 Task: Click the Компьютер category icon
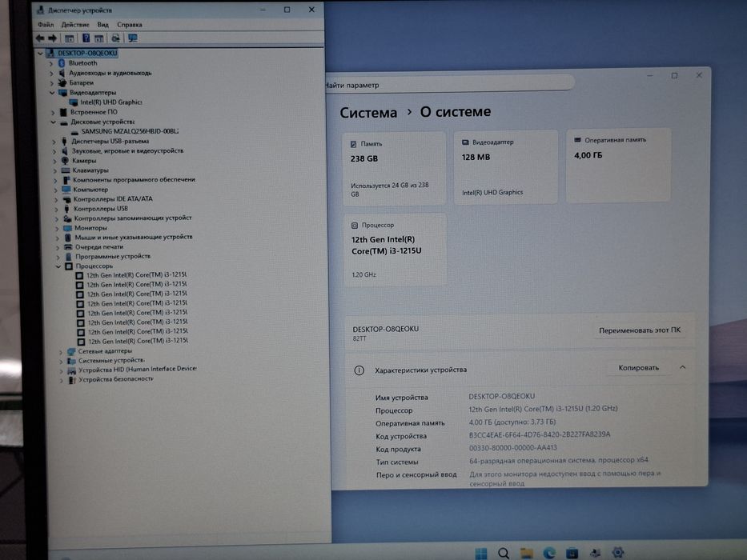point(66,190)
